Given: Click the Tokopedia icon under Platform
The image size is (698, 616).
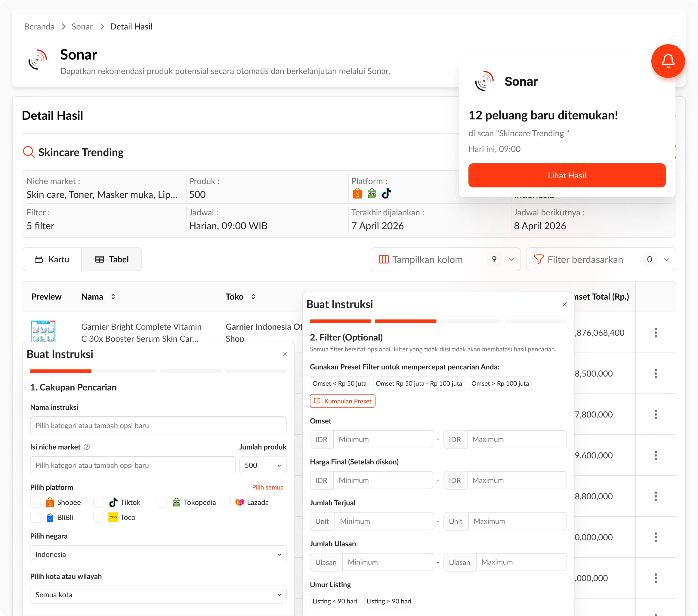Looking at the screenshot, I should [x=372, y=194].
